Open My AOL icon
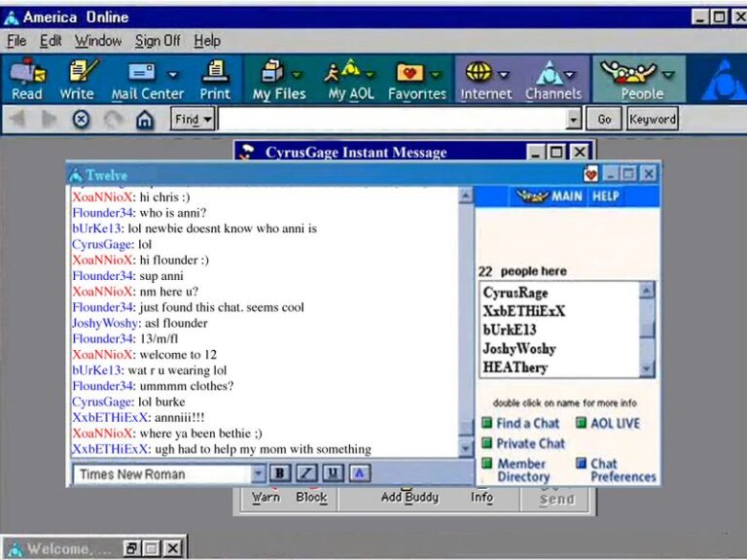Screen dimensions: 747x560 (x=342, y=70)
